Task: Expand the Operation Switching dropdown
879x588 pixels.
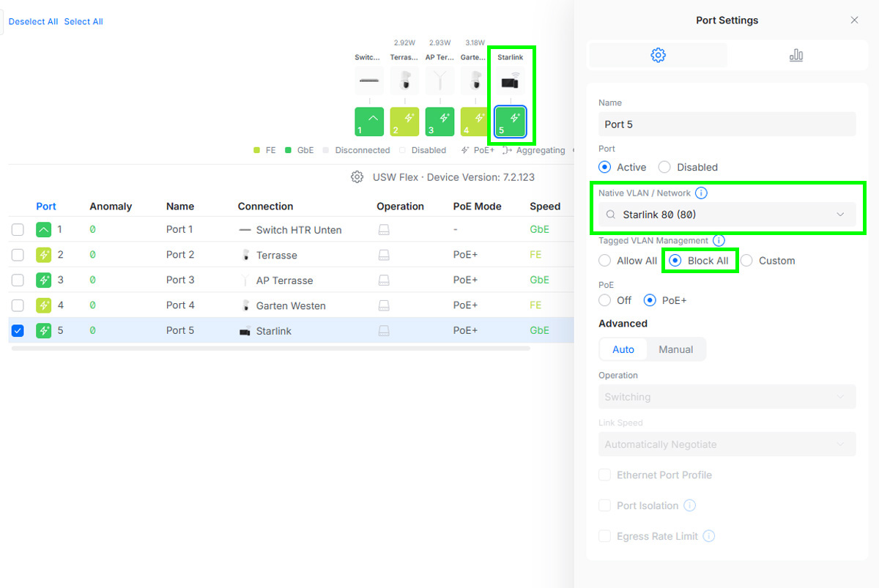Action: pos(727,397)
